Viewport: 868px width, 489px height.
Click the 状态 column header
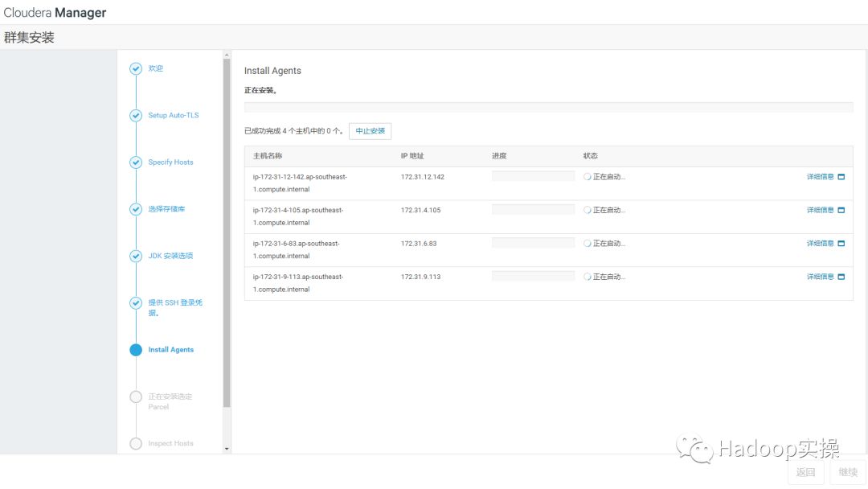pos(590,155)
